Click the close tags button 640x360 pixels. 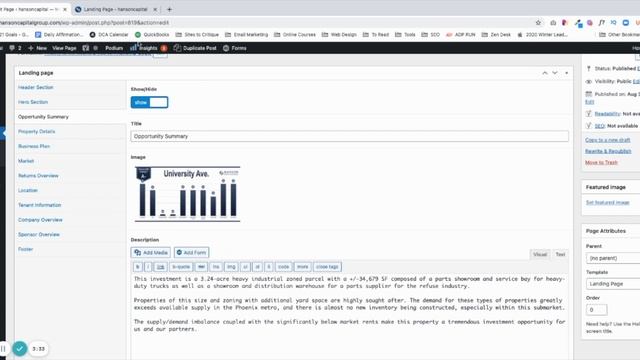click(x=327, y=267)
